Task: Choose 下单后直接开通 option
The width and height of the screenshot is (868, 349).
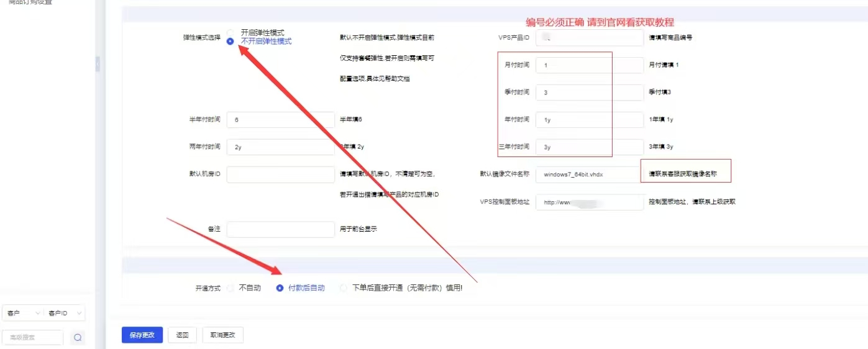Action: [x=344, y=288]
